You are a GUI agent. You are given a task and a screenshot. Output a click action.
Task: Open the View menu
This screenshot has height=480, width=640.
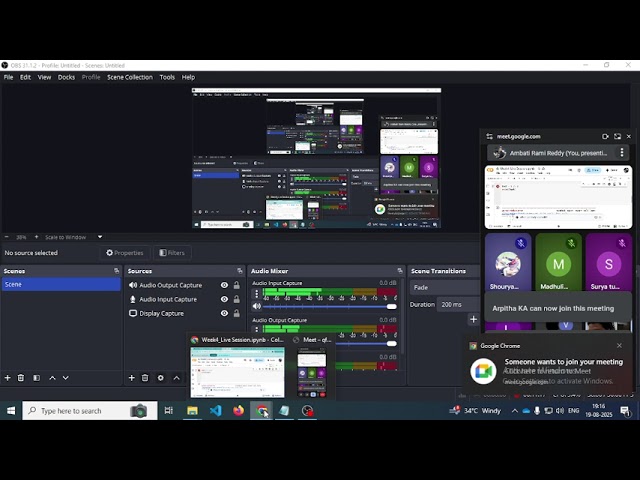tap(44, 77)
